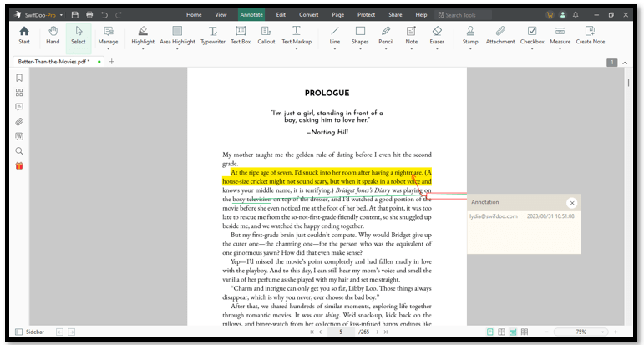Jump to the last page
644x345 pixels.
(386, 332)
